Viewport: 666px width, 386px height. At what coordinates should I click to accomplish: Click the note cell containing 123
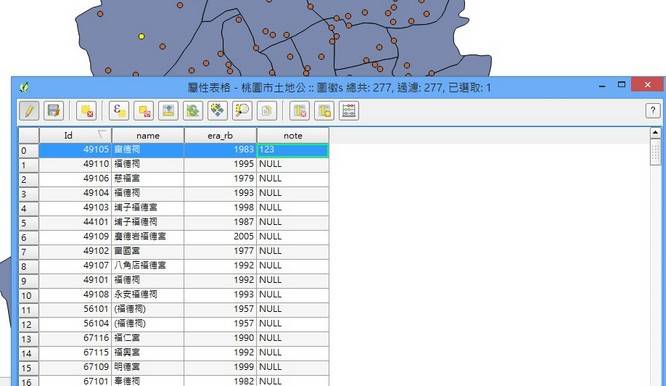pos(293,150)
